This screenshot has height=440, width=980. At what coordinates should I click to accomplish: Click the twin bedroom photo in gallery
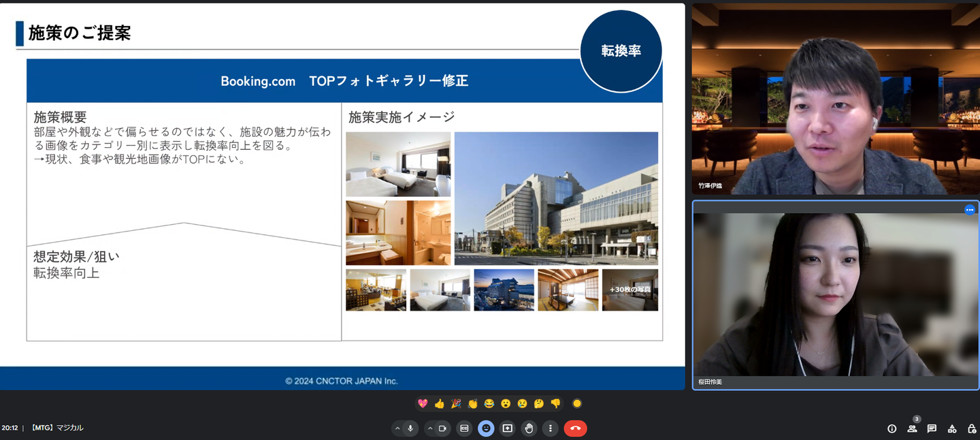tap(398, 164)
